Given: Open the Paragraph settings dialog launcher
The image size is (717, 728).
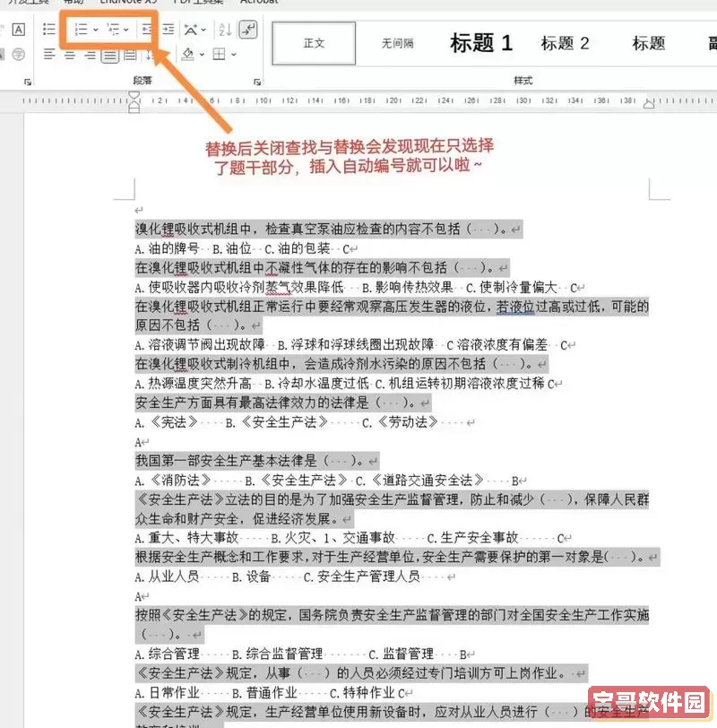Looking at the screenshot, I should tap(257, 82).
